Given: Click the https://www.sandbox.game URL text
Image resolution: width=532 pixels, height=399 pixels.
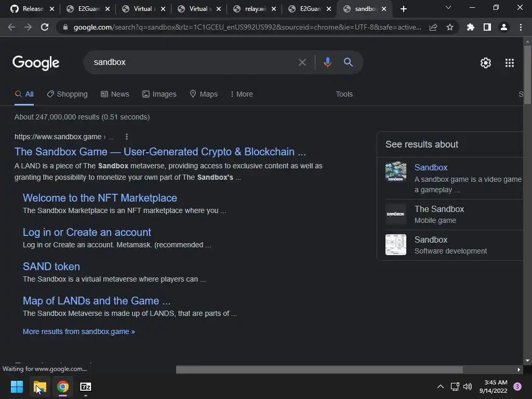Looking at the screenshot, I should (x=58, y=137).
